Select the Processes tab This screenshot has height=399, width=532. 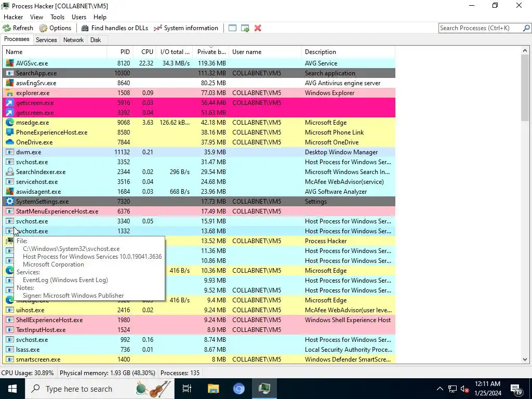click(x=17, y=39)
